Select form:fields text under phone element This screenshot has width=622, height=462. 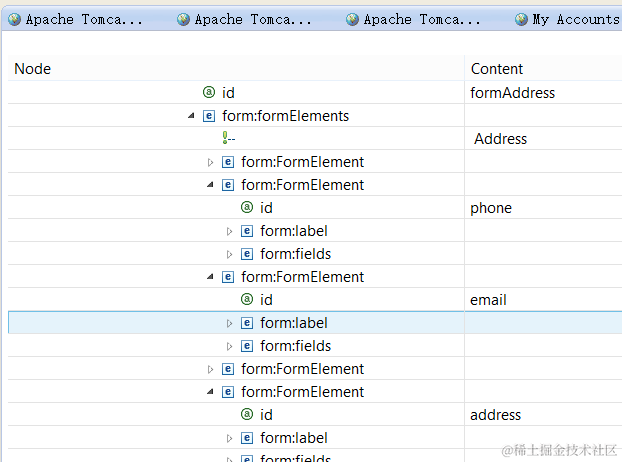tap(296, 254)
